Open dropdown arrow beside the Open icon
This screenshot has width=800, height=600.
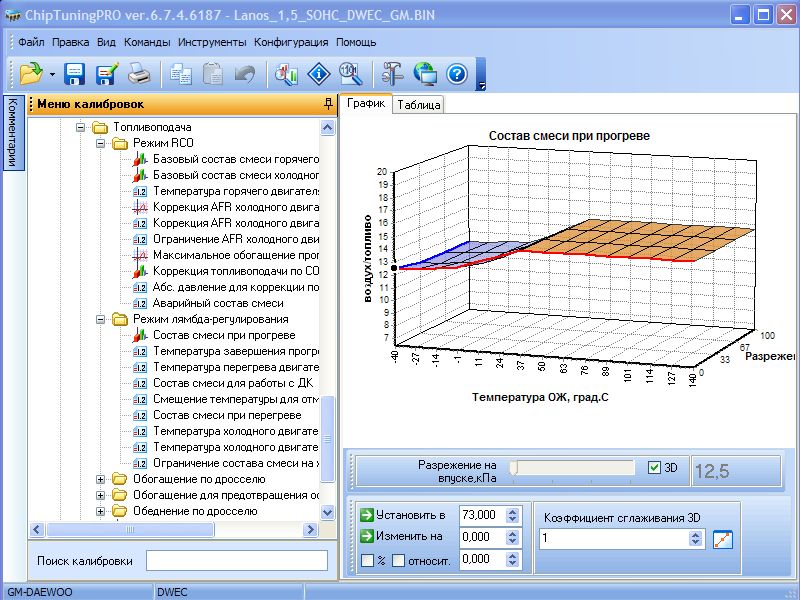pyautogui.click(x=51, y=74)
